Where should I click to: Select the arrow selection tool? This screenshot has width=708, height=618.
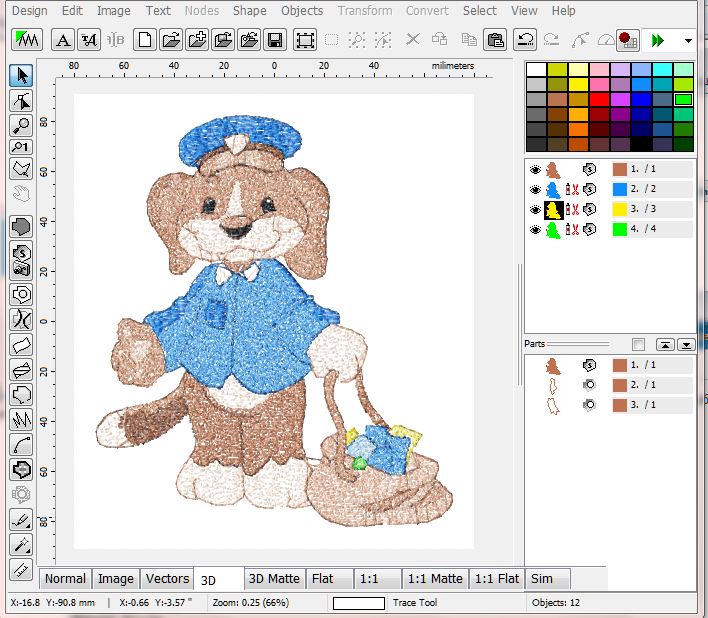coord(21,76)
